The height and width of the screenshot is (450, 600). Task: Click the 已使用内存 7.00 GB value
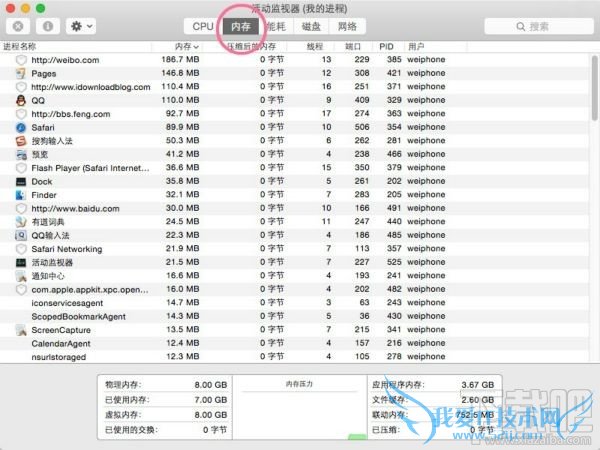(210, 400)
